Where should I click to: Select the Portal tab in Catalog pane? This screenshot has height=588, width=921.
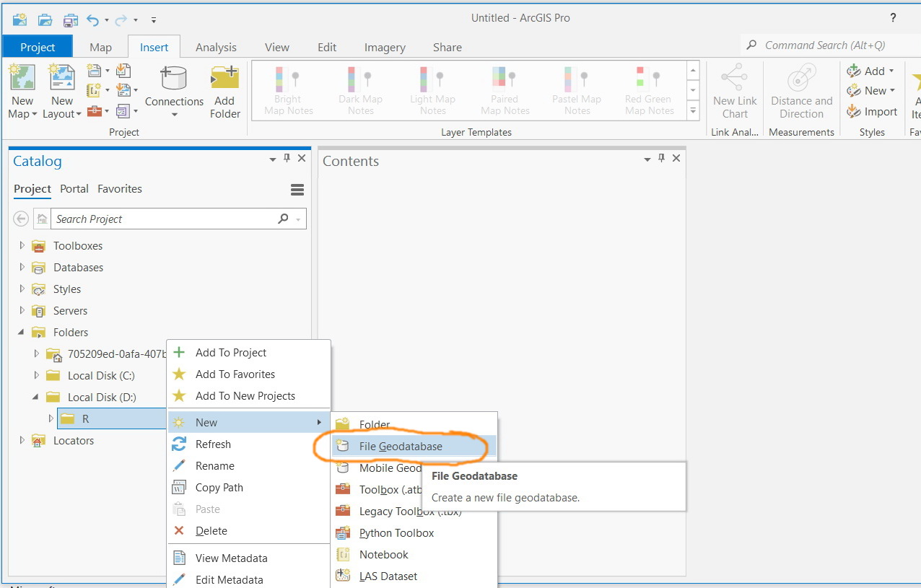click(74, 188)
